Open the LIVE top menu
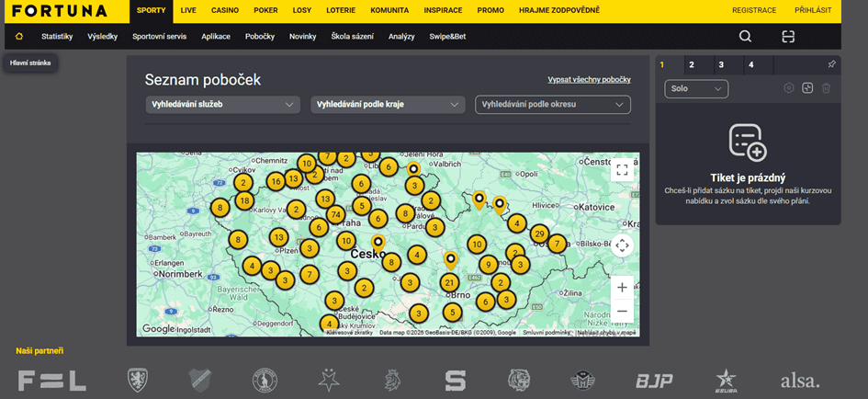The height and width of the screenshot is (399, 868). [x=188, y=10]
